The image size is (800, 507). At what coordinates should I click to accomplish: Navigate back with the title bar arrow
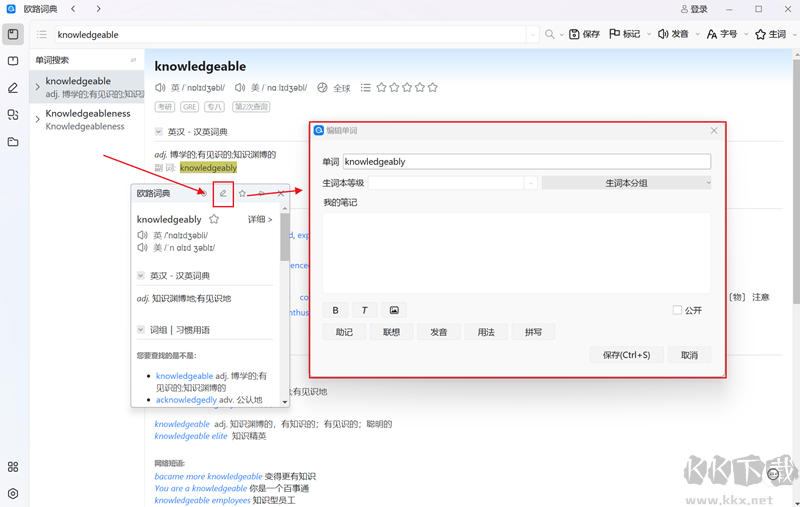tap(73, 9)
